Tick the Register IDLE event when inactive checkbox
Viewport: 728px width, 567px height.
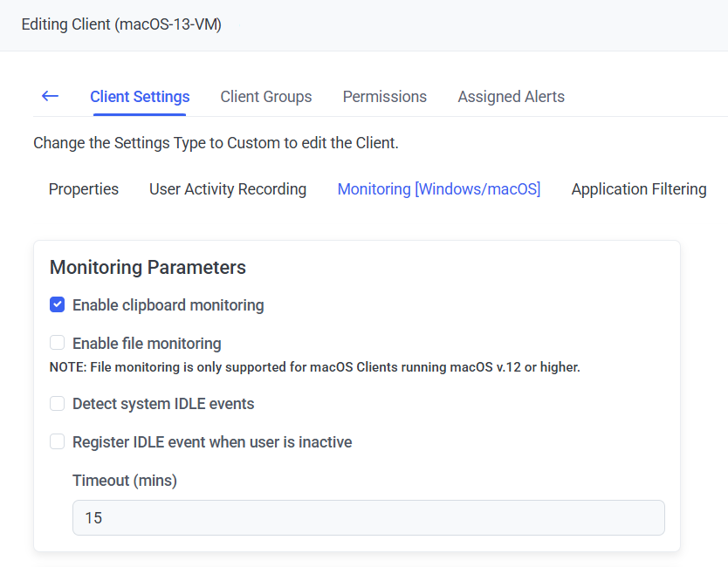tap(58, 442)
